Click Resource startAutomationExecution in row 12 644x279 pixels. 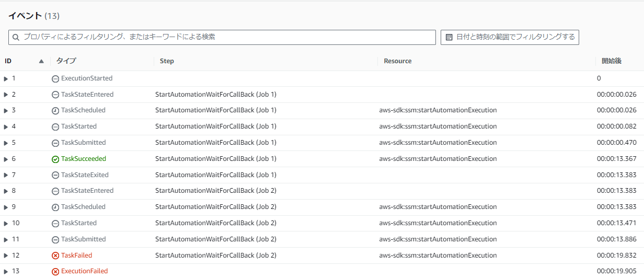point(438,255)
